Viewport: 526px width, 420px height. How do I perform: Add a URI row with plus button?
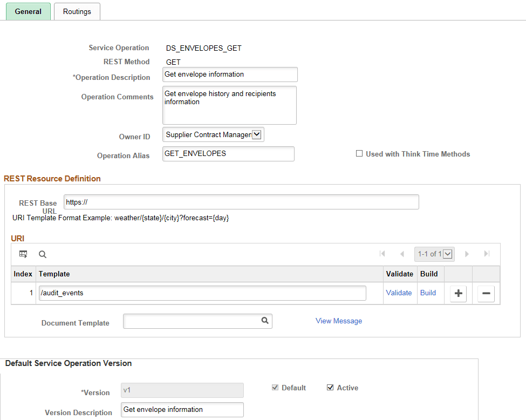click(x=458, y=294)
